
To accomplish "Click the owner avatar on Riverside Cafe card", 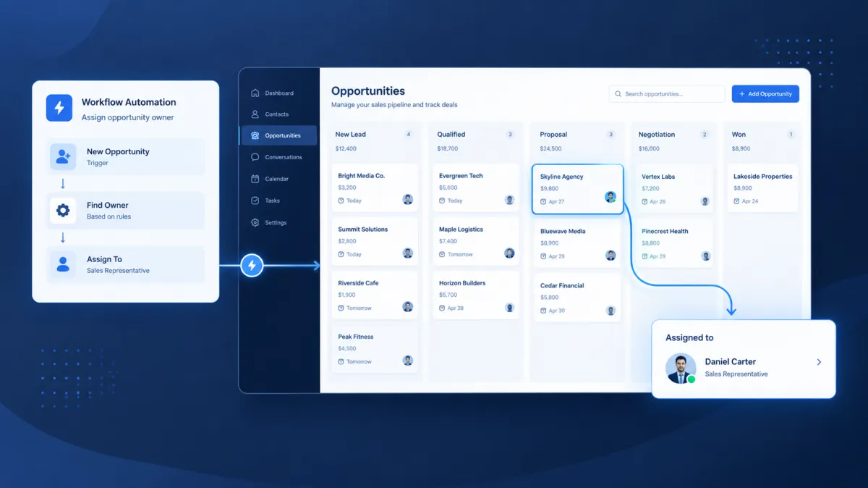I will [x=408, y=306].
